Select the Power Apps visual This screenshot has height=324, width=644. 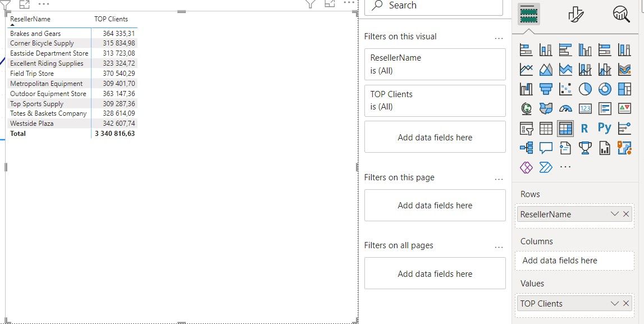point(526,167)
